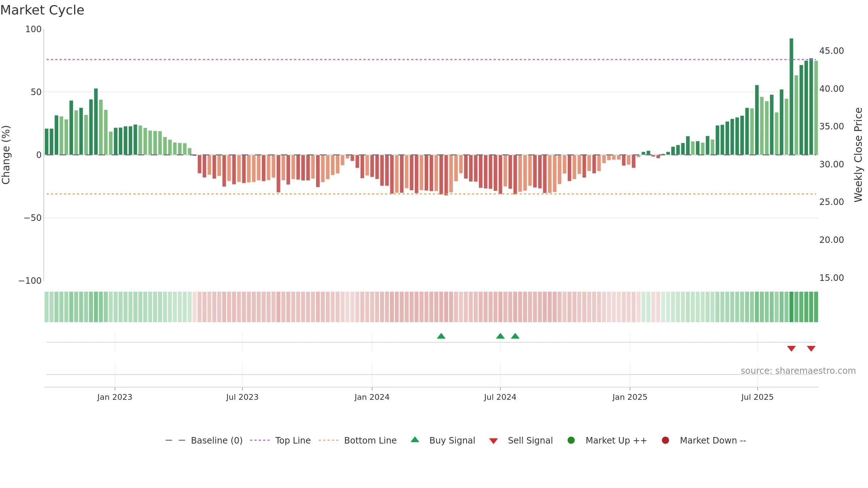Click the green Market Up ++ legend dot

coord(571,440)
